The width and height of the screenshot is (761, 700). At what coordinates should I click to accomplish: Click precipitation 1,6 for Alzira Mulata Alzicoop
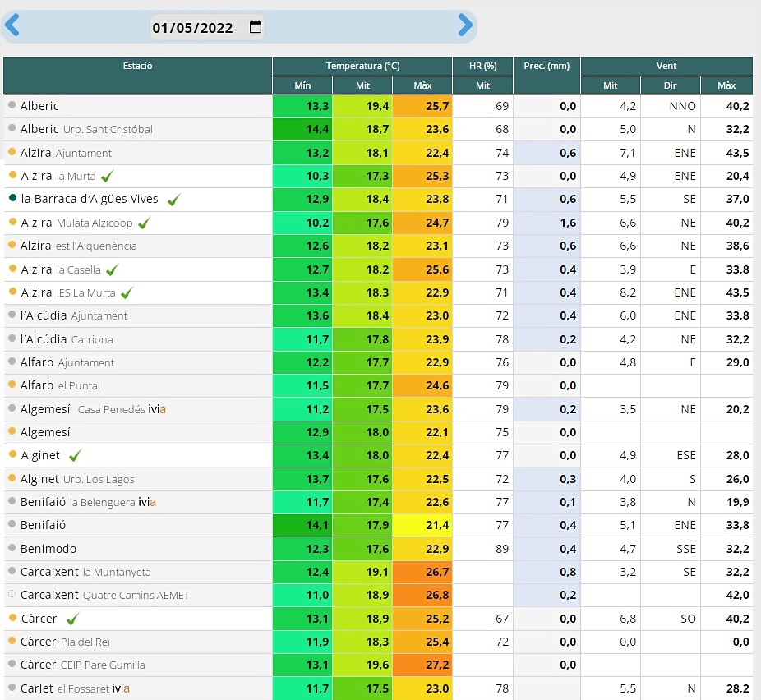tap(547, 223)
